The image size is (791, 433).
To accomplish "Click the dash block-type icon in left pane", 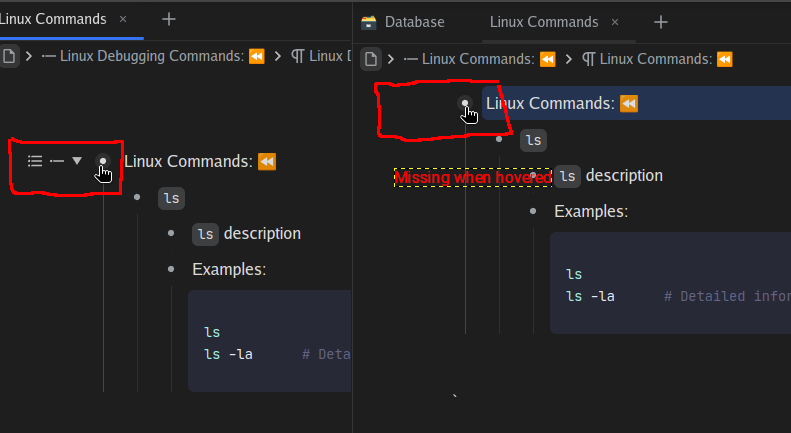I will tap(57, 161).
